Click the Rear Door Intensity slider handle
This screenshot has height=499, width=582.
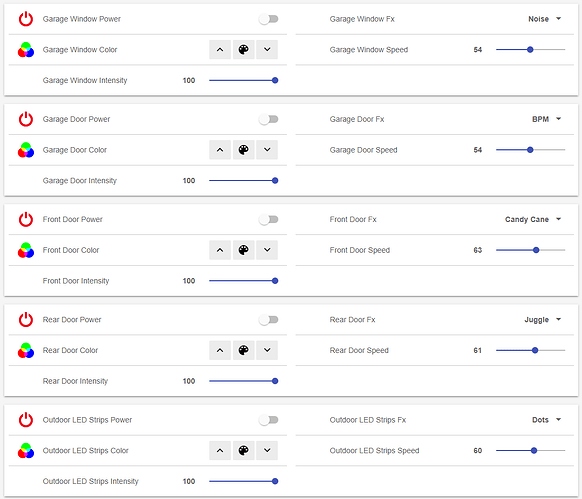[275, 381]
